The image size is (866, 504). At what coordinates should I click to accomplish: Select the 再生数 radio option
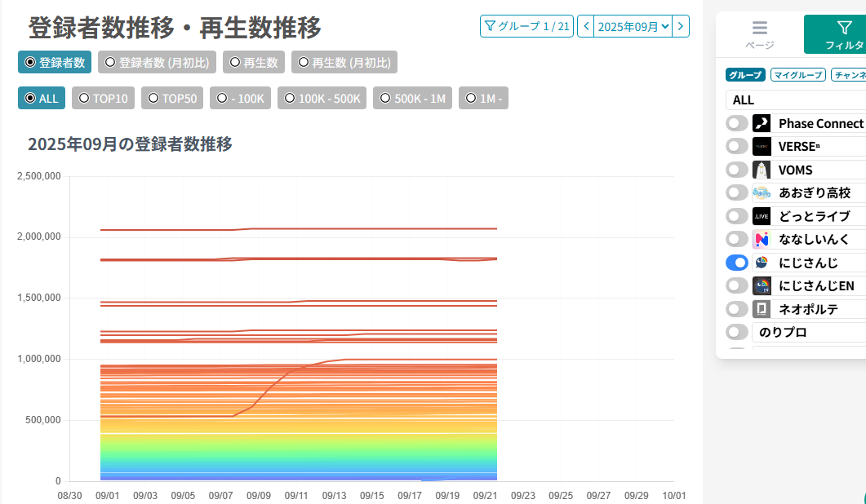click(254, 62)
